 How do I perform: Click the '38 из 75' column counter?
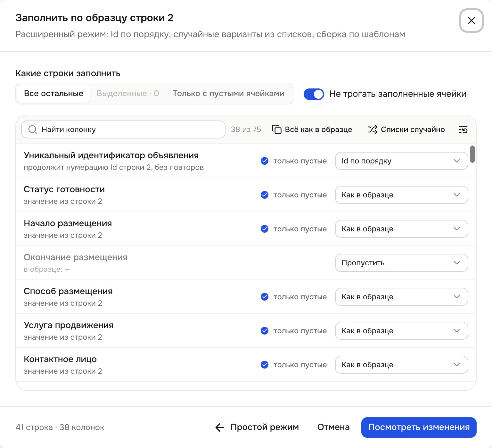tap(246, 129)
